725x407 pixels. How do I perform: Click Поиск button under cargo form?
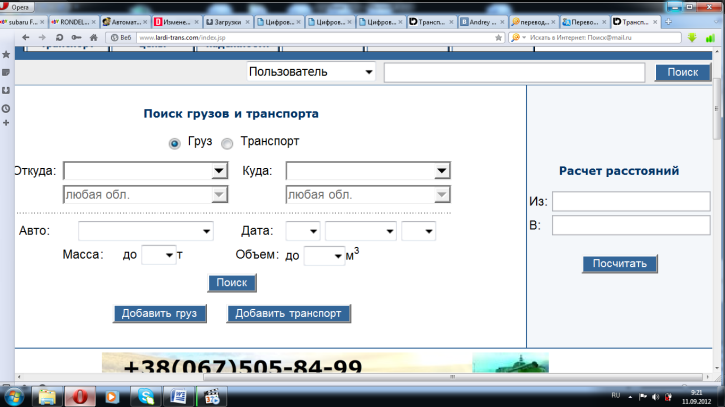pos(232,283)
